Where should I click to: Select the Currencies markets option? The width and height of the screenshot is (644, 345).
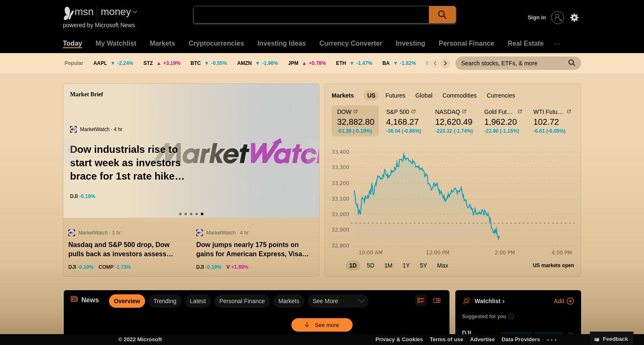[501, 95]
